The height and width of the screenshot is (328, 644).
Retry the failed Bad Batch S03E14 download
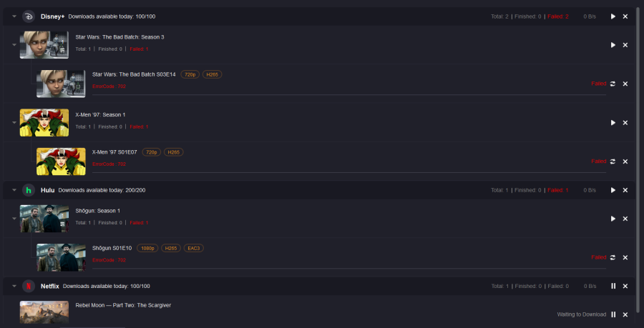(x=613, y=84)
